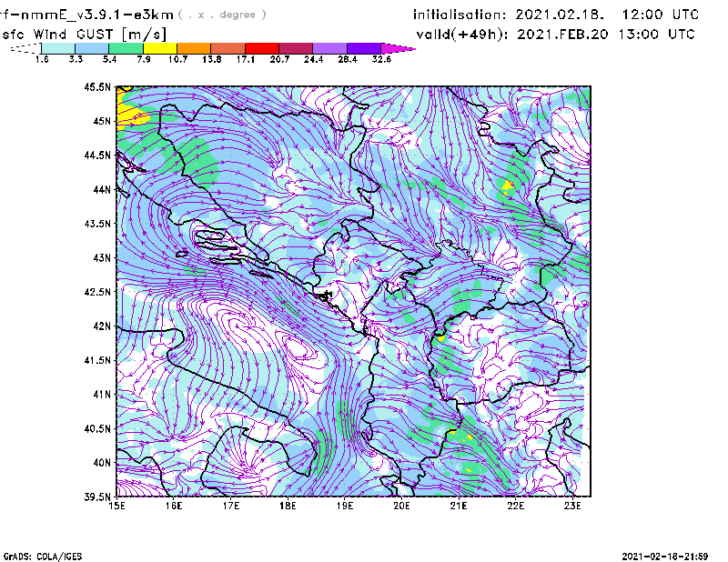Click latitude label "45.5N"
Viewport: 728px width, 562px height.
tap(97, 86)
